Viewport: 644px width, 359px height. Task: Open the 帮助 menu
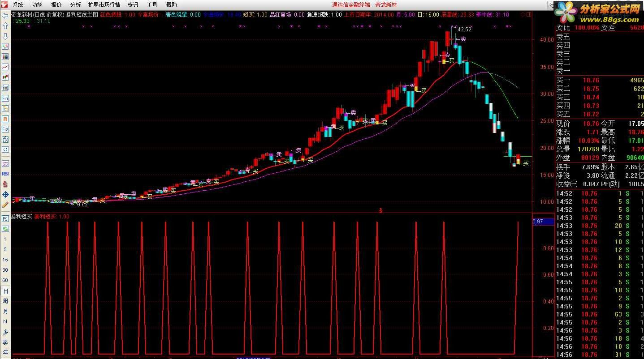pos(172,5)
